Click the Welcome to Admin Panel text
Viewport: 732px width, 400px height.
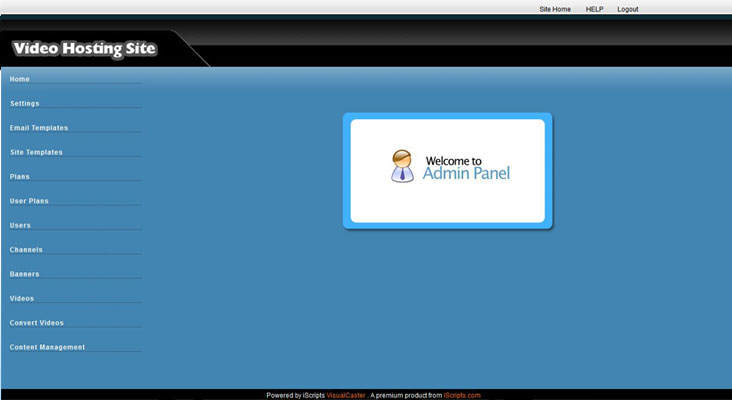466,168
